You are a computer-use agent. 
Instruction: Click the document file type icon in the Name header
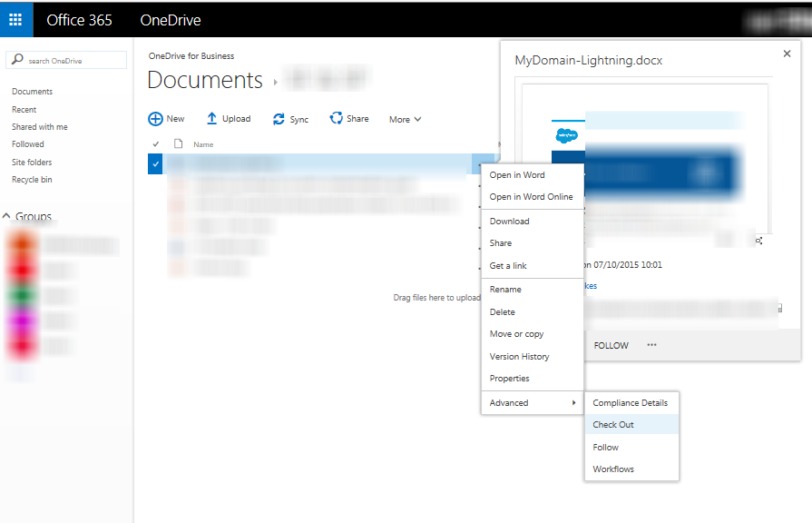point(180,143)
